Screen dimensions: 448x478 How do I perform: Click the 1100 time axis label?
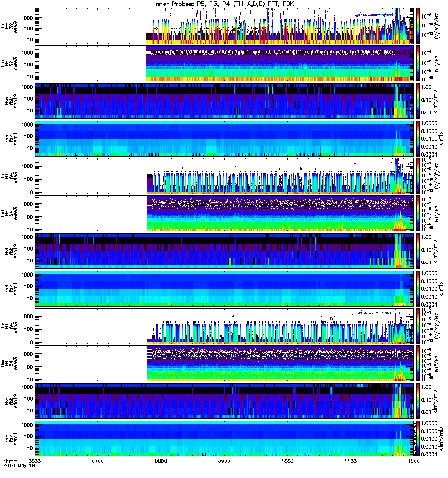click(351, 461)
